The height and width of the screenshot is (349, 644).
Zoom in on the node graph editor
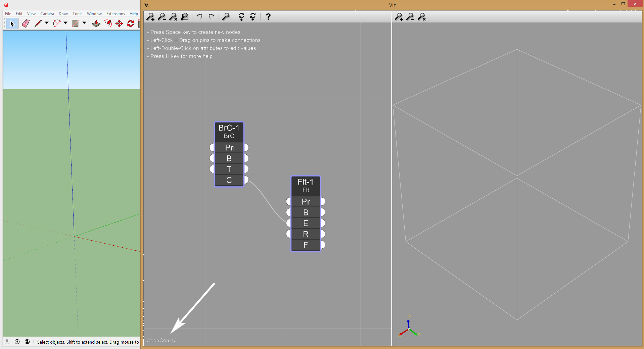coord(150,17)
